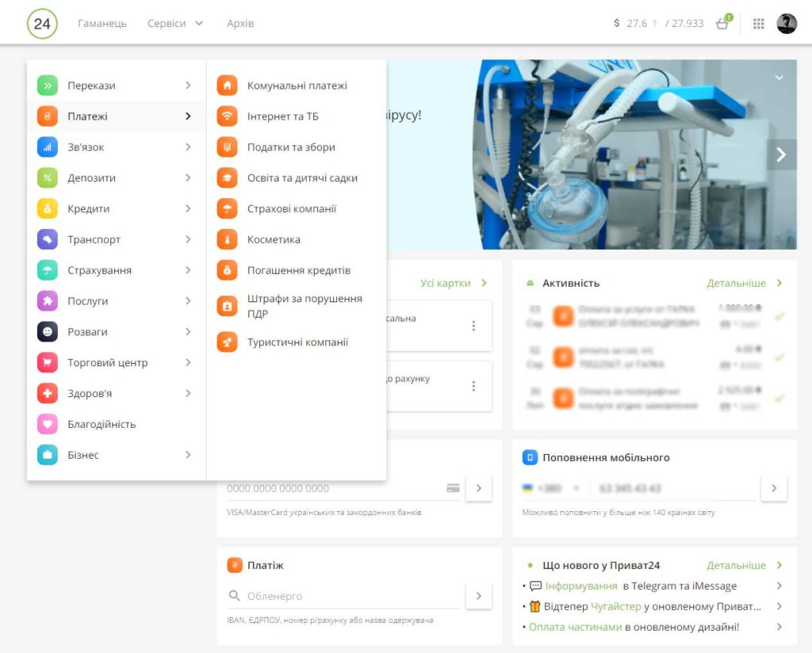Viewport: 812px width, 653px height.
Task: Click the Інтернет та ТБ wifi icon
Action: point(227,116)
